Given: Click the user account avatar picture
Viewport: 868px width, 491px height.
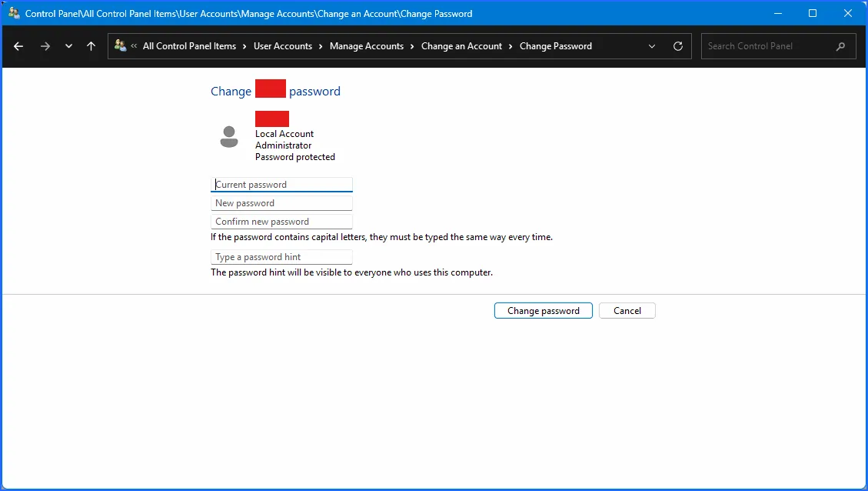Looking at the screenshot, I should click(229, 137).
